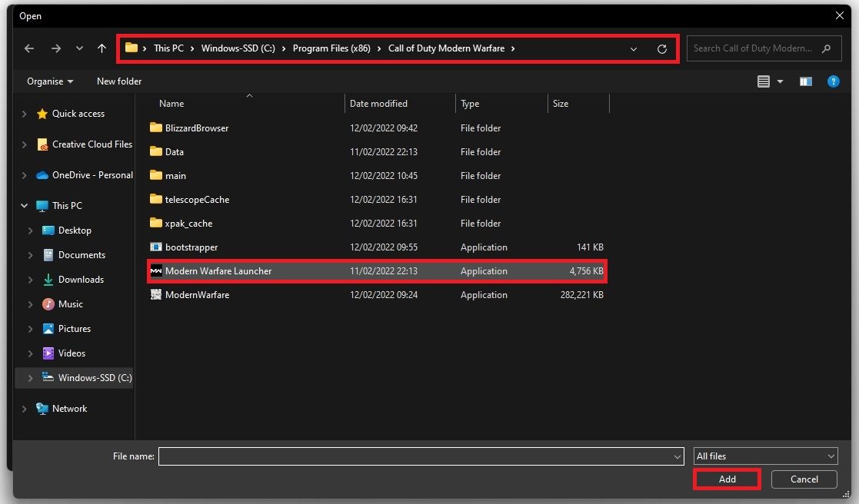Click New folder in the toolbar
The width and height of the screenshot is (859, 504).
coord(119,81)
